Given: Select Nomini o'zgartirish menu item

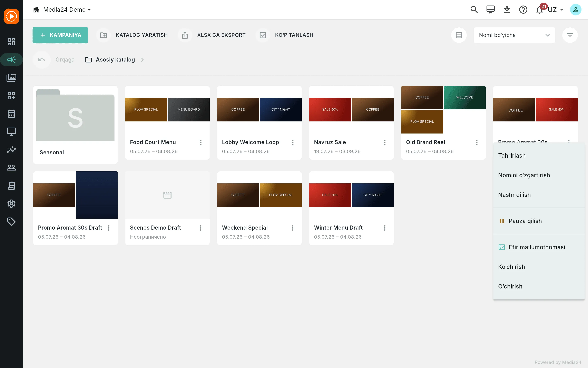Looking at the screenshot, I should tap(539, 175).
